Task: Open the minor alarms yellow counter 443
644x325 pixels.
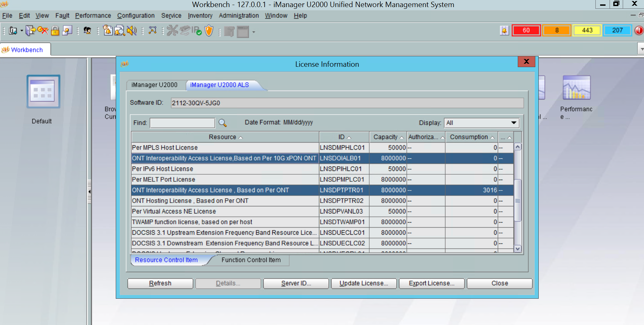Action: click(587, 30)
